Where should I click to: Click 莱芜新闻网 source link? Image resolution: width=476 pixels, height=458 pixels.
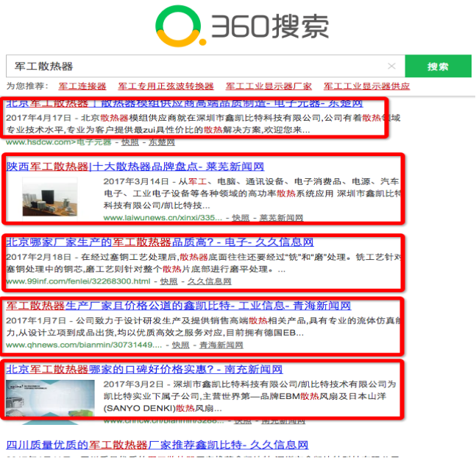pos(281,218)
